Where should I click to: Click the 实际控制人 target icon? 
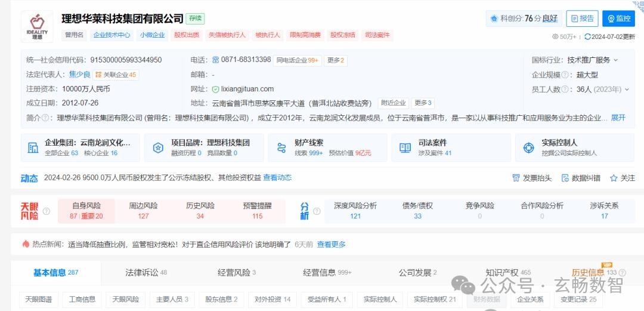(528, 147)
